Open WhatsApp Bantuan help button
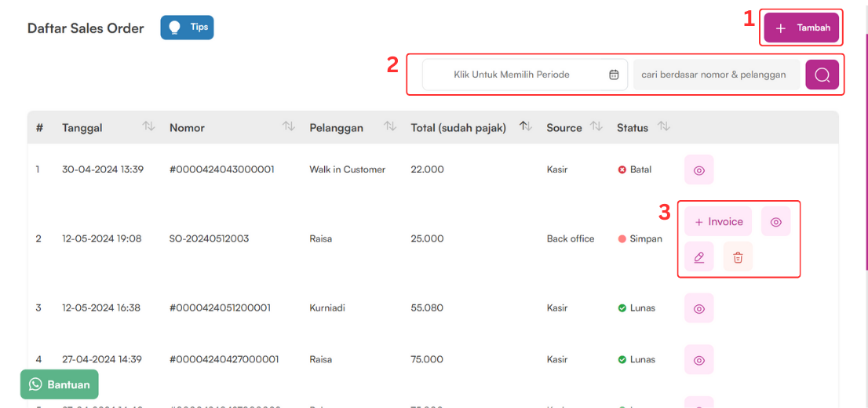 (59, 384)
